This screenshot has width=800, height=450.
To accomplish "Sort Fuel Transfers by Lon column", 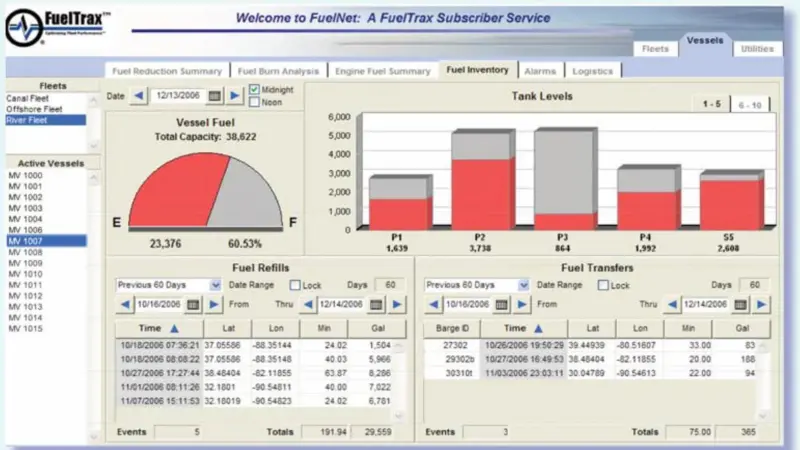I will 640,329.
